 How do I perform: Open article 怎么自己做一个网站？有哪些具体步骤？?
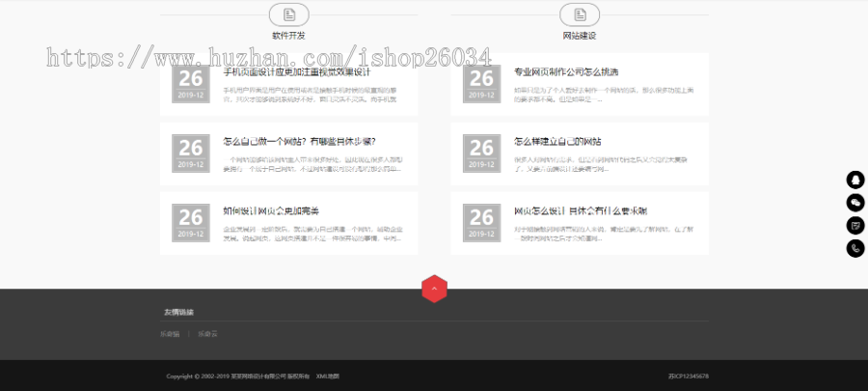(x=300, y=141)
